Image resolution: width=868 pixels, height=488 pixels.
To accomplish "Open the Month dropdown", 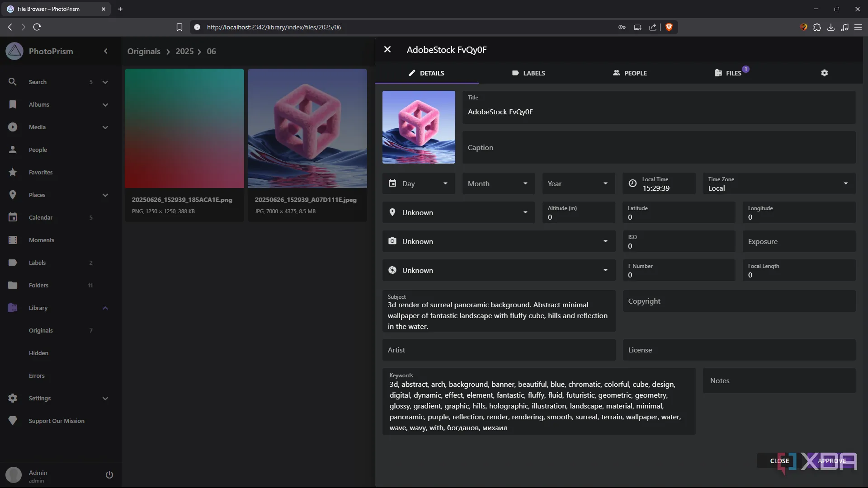I will pos(498,183).
